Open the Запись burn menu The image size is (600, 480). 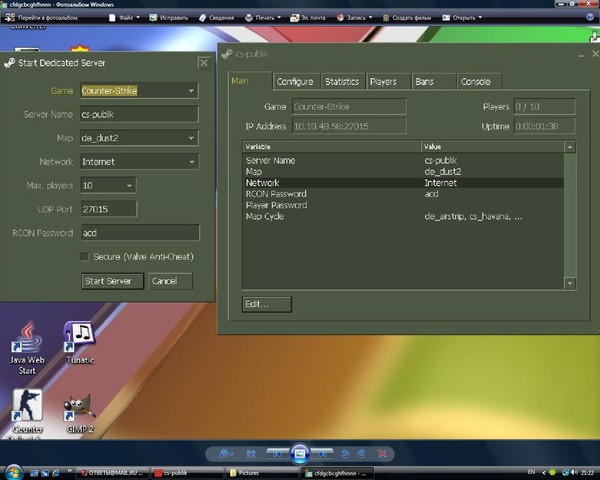[x=354, y=18]
